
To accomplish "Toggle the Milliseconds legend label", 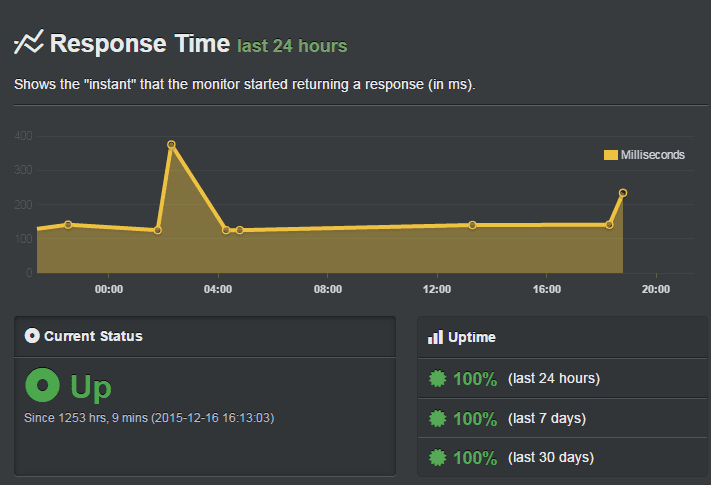I will click(652, 155).
